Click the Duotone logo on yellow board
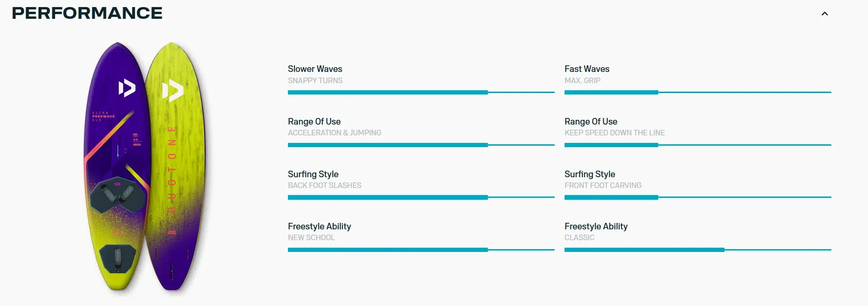 173,91
